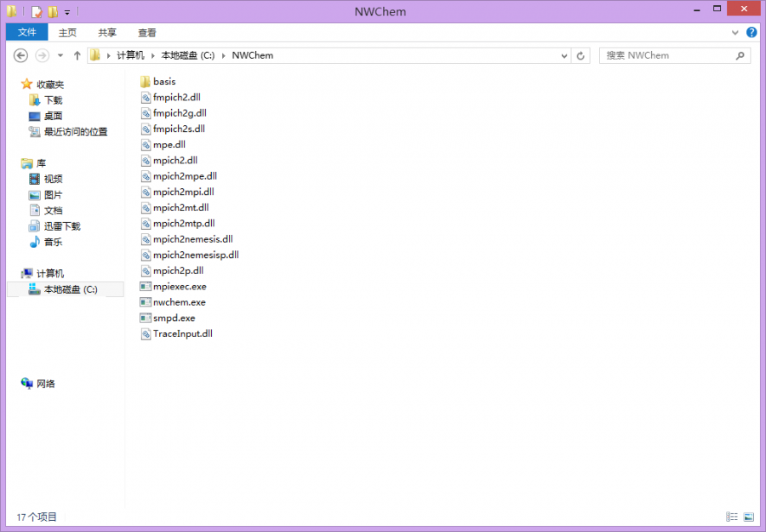Screen dimensions: 766x532
Task: Click 计算机 in the address bar
Action: coord(130,55)
